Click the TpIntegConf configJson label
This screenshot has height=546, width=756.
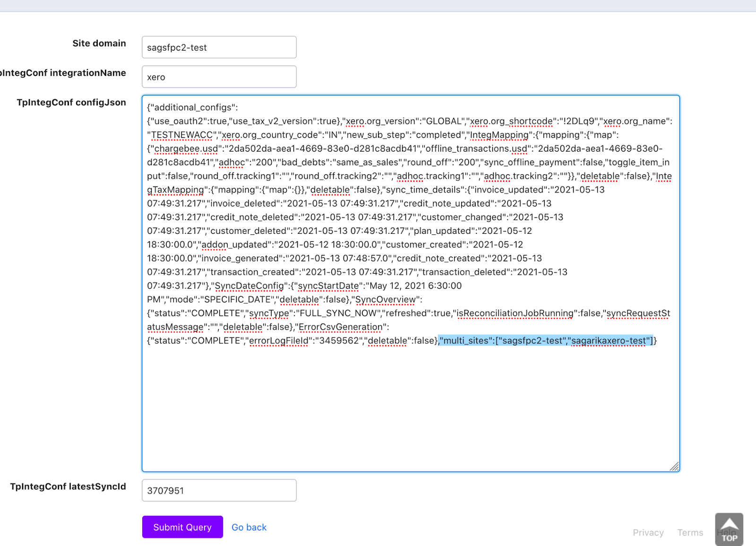point(71,102)
